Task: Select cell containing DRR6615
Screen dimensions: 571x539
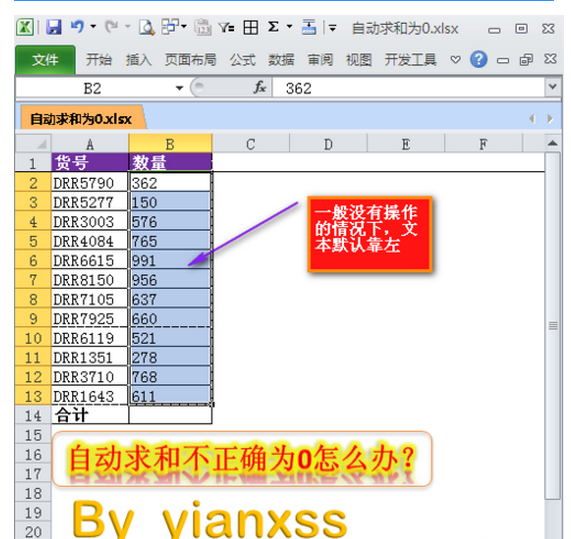Action: pyautogui.click(x=90, y=260)
